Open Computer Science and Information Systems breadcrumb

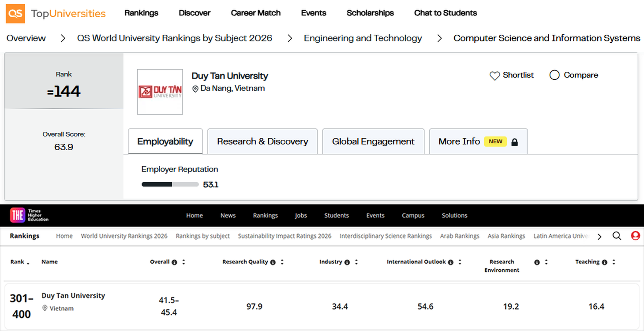tap(547, 38)
